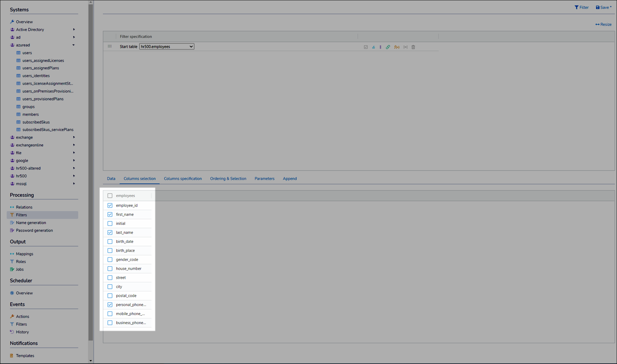Click the Resize link

(x=603, y=24)
